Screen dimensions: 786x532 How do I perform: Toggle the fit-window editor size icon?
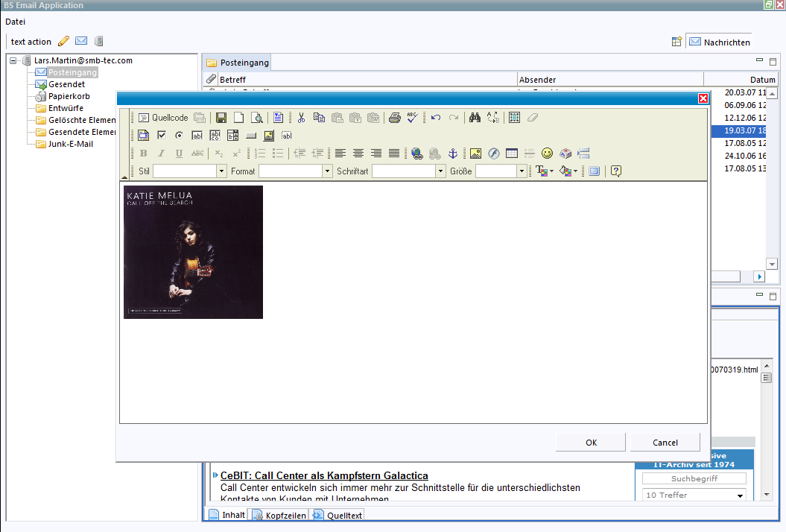pyautogui.click(x=594, y=171)
